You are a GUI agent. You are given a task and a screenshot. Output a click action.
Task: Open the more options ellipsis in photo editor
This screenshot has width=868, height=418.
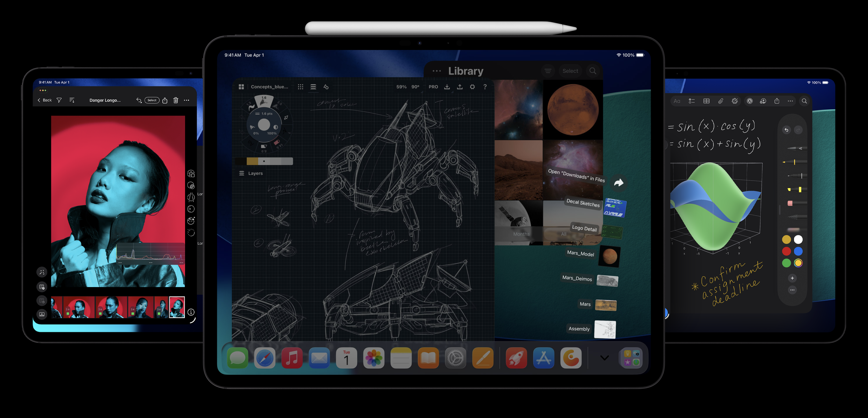pos(187,100)
